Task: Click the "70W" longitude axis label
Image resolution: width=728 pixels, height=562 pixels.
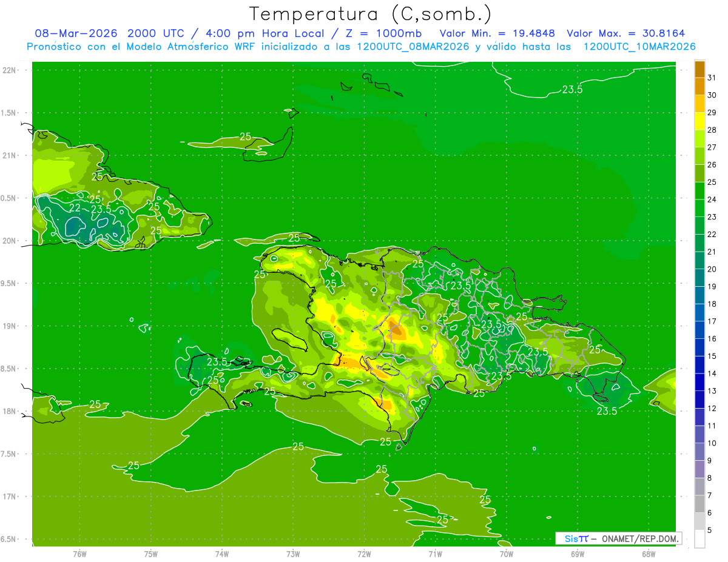Action: [507, 554]
